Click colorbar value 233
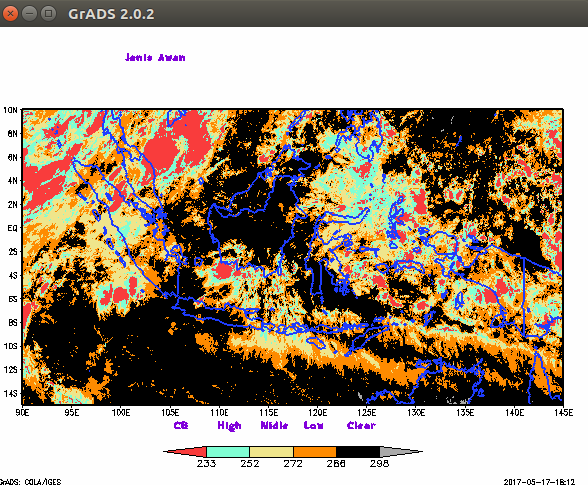The width and height of the screenshot is (588, 485). pyautogui.click(x=206, y=464)
